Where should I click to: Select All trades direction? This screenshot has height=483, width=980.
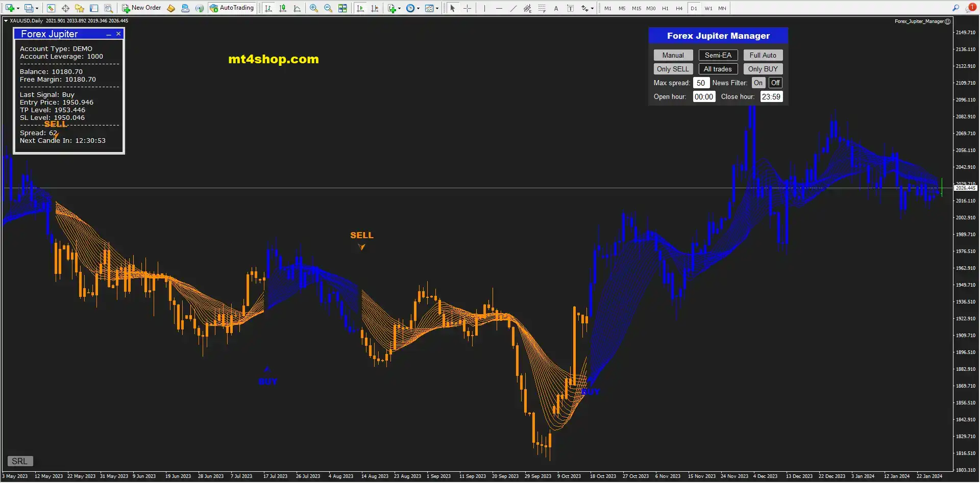[718, 69]
